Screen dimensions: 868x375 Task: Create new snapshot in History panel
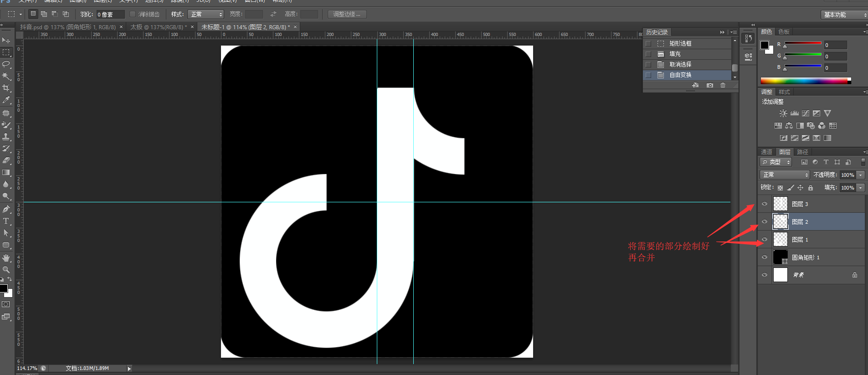(709, 85)
